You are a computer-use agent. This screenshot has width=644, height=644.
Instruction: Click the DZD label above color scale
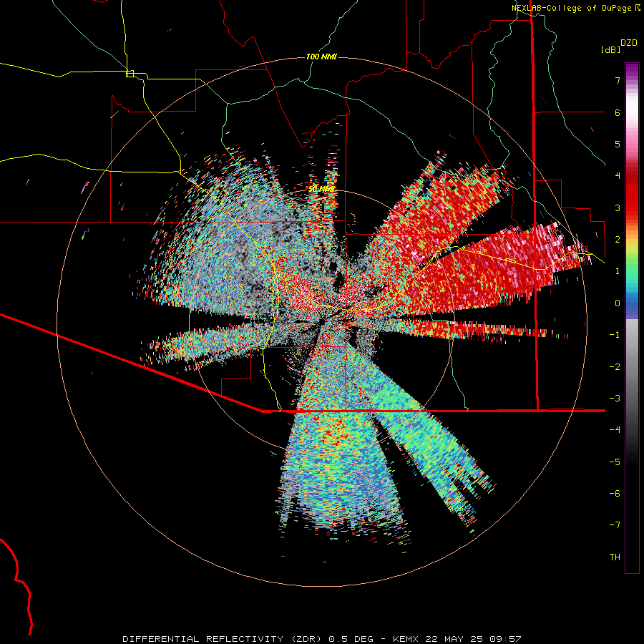point(629,43)
